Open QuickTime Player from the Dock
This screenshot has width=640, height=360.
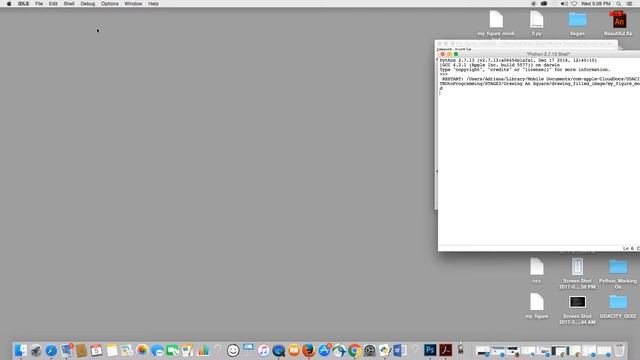tap(278, 350)
